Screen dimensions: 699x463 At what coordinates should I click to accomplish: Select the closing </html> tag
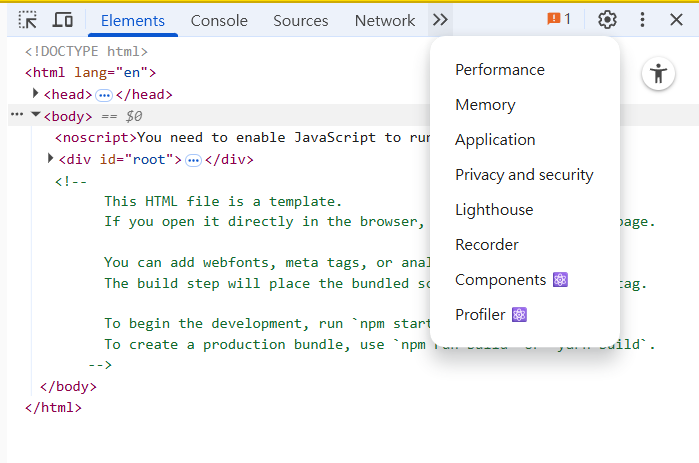pyautogui.click(x=53, y=408)
